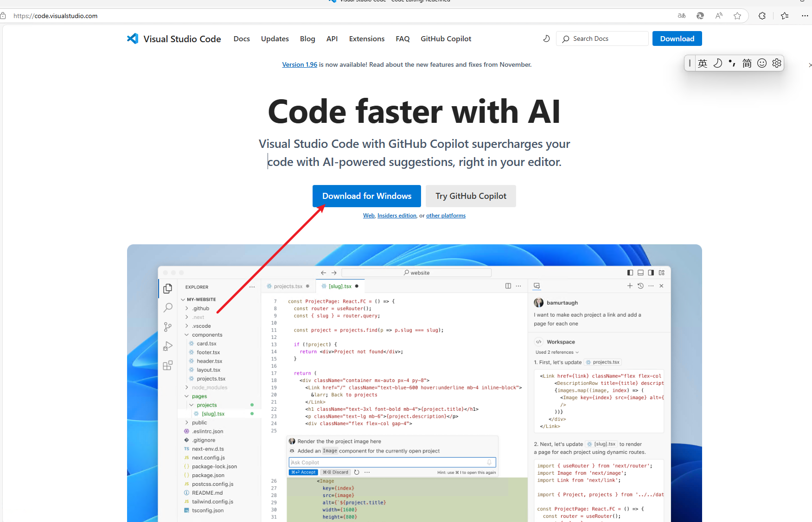
Task: Click the Search Docs field
Action: click(x=602, y=38)
